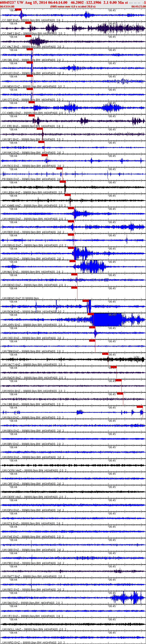Viewport: 146px width, 644px height.
Task: Select the CC.STD.BHZ station label
Action: pyautogui.click(x=33, y=126)
